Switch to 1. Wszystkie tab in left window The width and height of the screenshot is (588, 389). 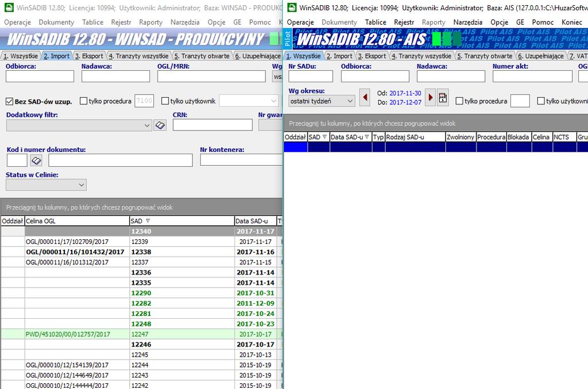[21, 56]
